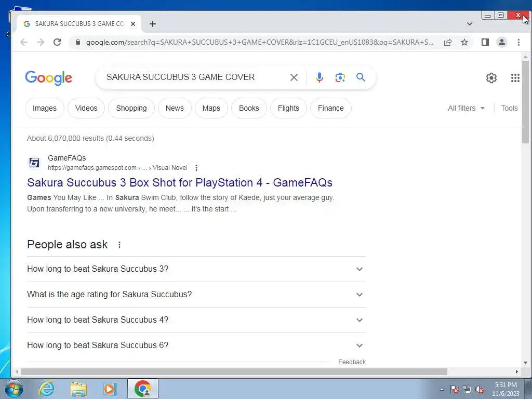The height and width of the screenshot is (399, 532).
Task: Switch to the Images results tab
Action: click(45, 108)
